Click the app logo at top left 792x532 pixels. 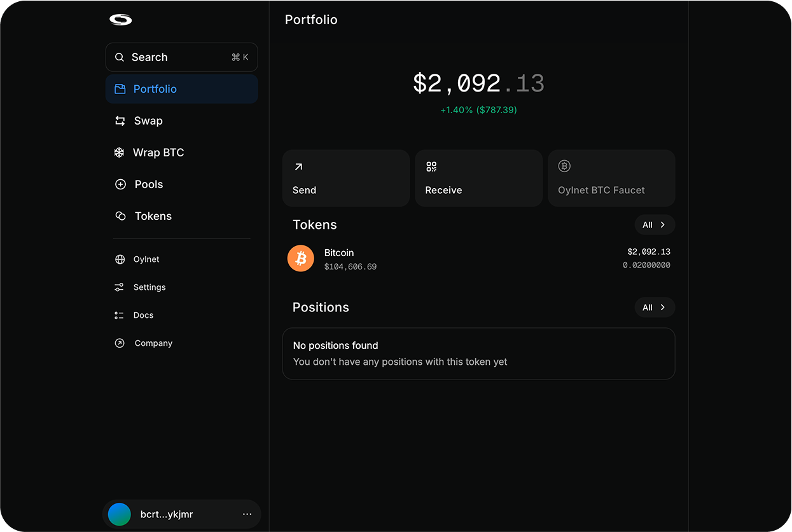point(120,20)
